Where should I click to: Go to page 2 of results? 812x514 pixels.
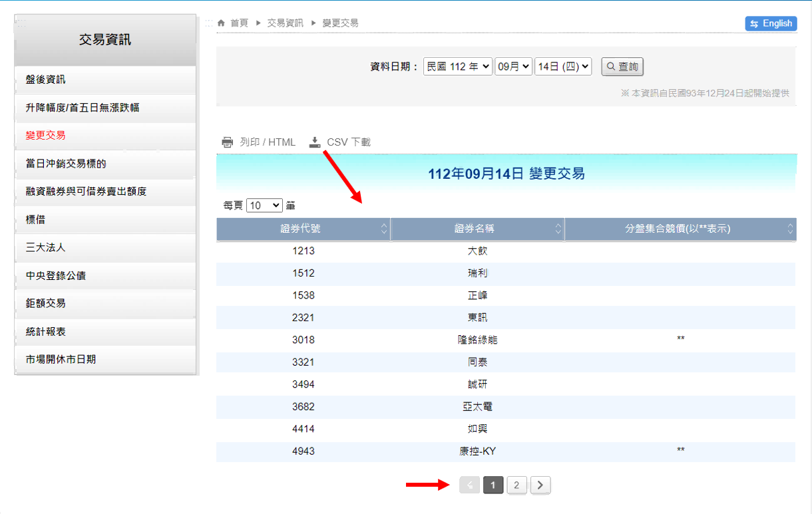coord(516,485)
